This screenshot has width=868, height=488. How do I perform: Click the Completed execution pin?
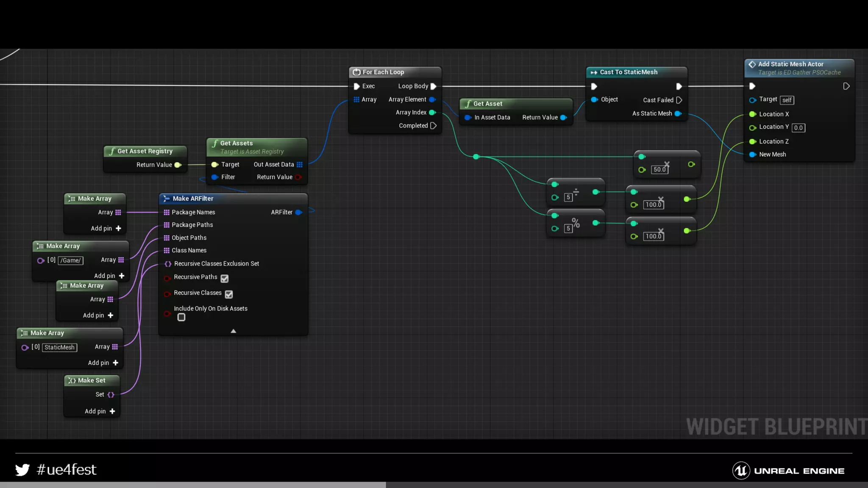point(433,126)
